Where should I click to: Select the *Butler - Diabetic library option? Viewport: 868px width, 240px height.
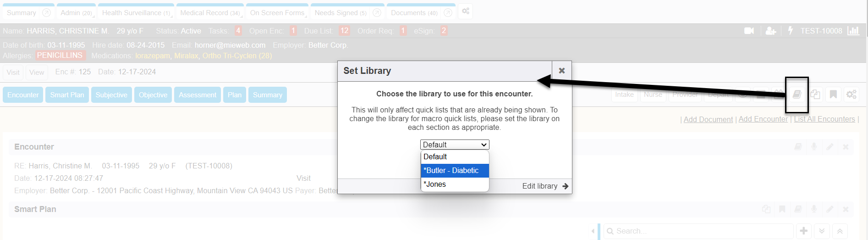click(455, 170)
